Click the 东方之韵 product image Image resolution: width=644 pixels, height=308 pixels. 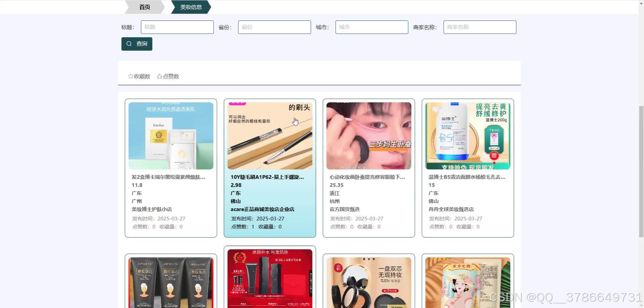pos(467,282)
